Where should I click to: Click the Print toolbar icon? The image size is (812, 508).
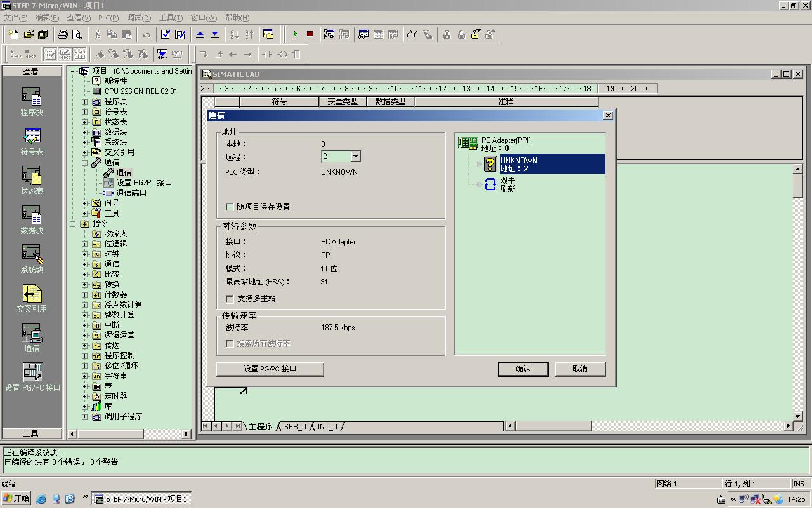tap(63, 34)
